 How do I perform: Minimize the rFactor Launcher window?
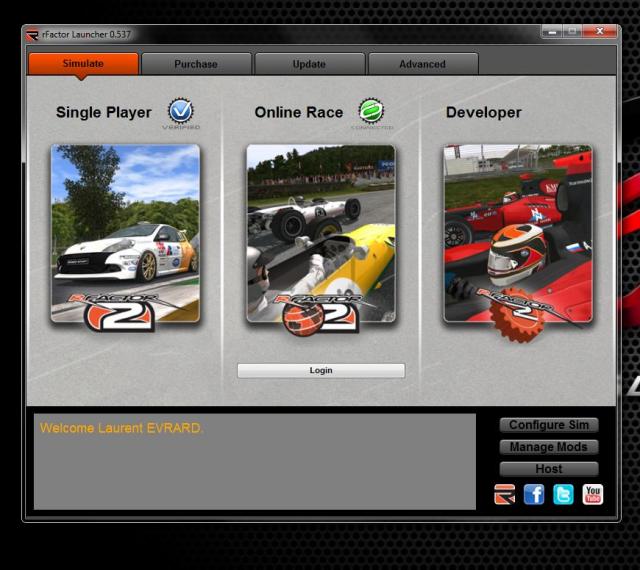pos(553,31)
